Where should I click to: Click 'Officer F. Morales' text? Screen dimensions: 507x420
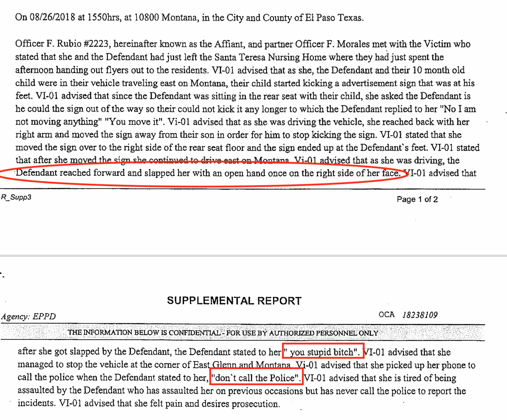tap(332, 44)
